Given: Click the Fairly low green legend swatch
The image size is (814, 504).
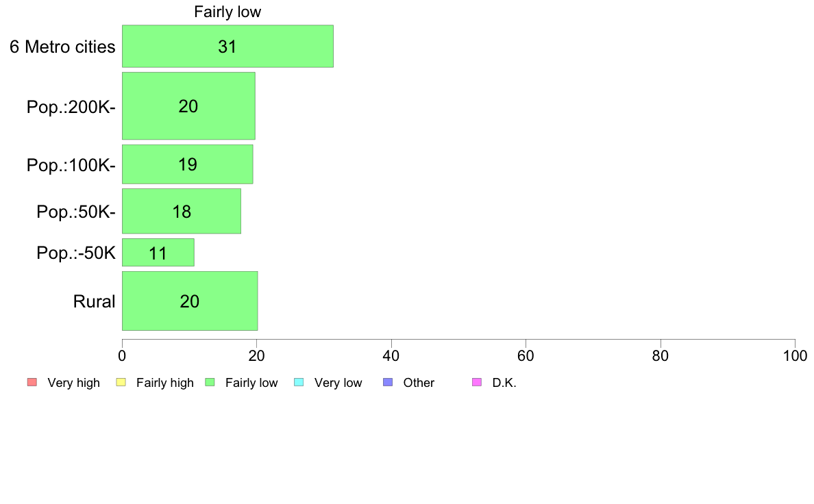Looking at the screenshot, I should click(210, 383).
